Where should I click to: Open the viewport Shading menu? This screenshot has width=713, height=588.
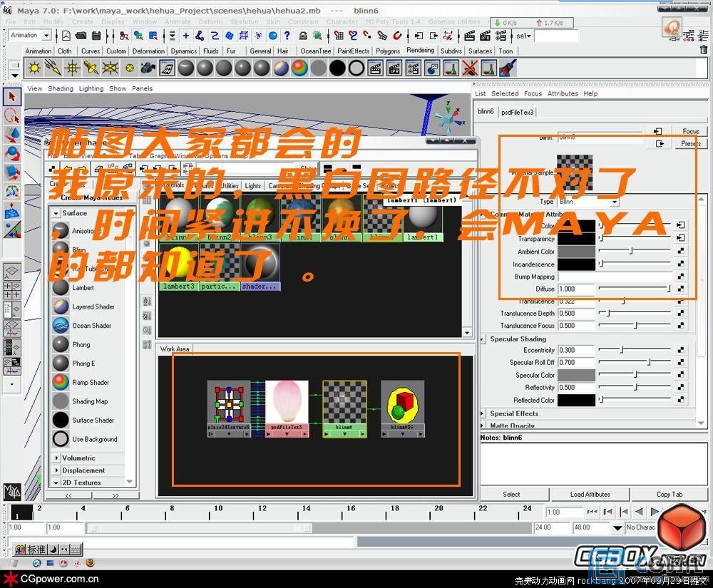pos(61,88)
